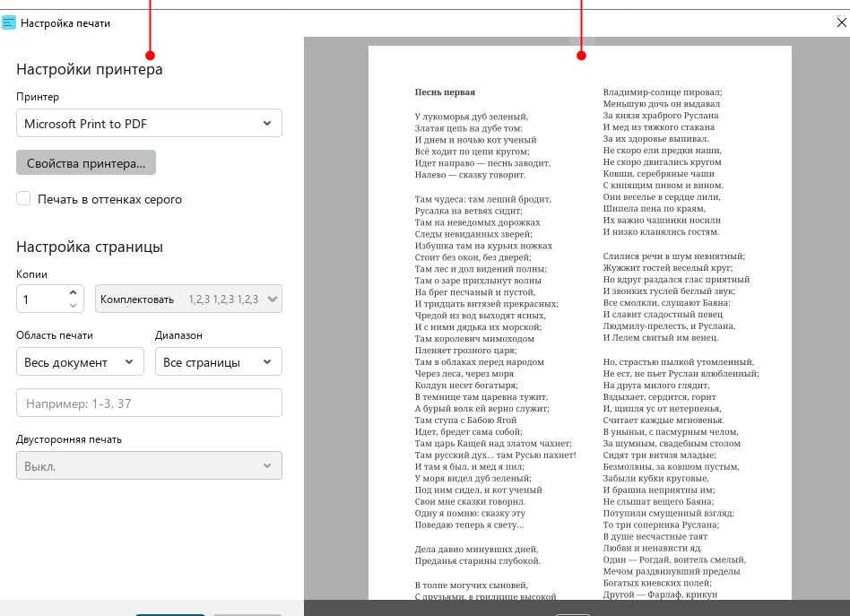
Task: Click the app icon in the title bar
Action: (9, 22)
